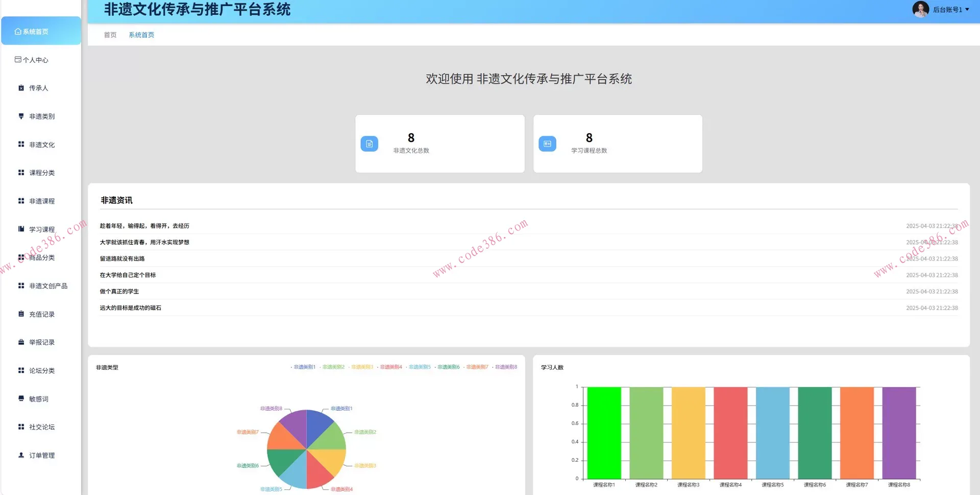Click the 首页 breadcrumb item
Screen dimensions: 980x495
tap(109, 35)
